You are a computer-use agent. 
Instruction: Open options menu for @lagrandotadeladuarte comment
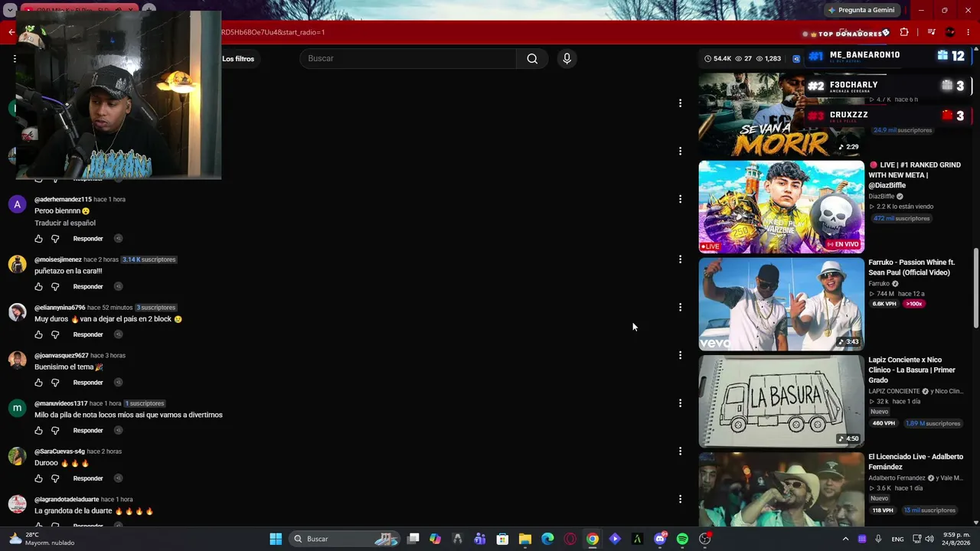pyautogui.click(x=680, y=499)
